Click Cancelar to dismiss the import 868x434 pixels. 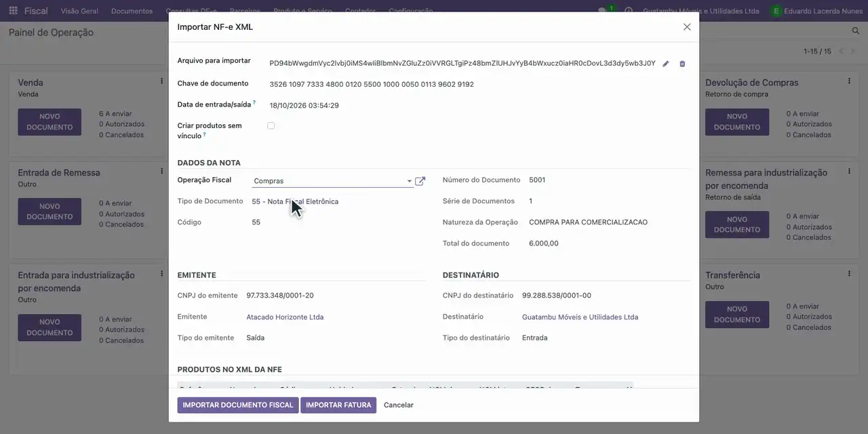399,405
